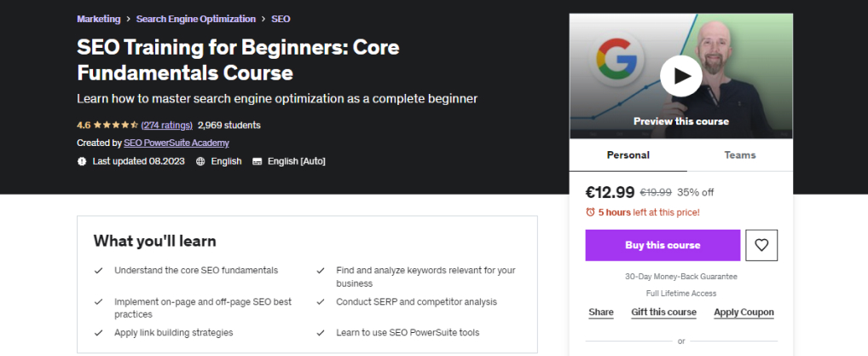Viewport: 868px width, 356px height.
Task: Visit SEO PowerSuite Academy instructor page
Action: click(176, 143)
